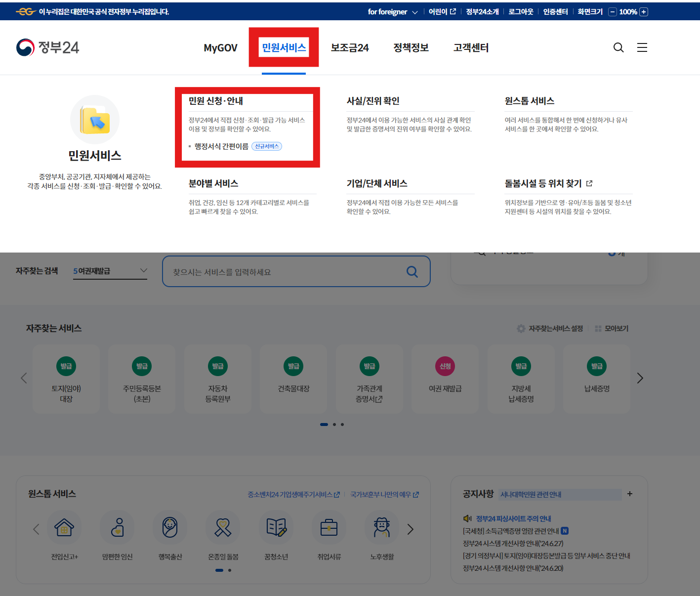This screenshot has width=700, height=596.
Task: Select the 가족관계증명서 발급 icon
Action: pos(369,379)
